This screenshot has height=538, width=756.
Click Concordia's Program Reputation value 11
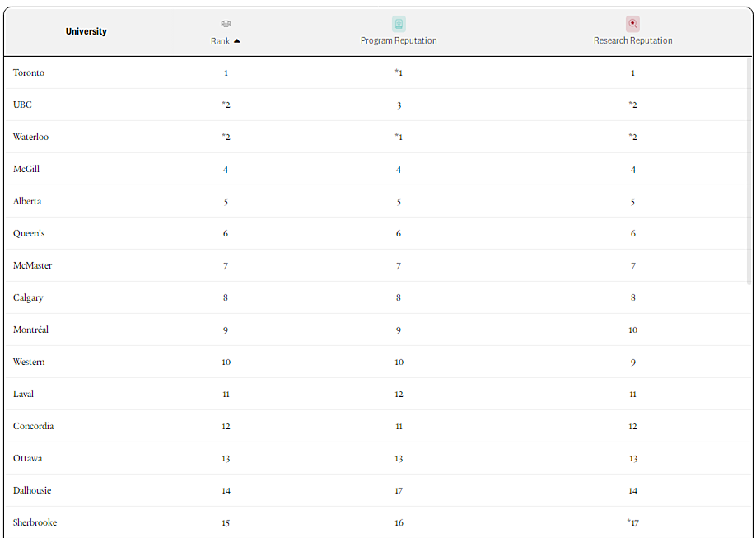(399, 427)
